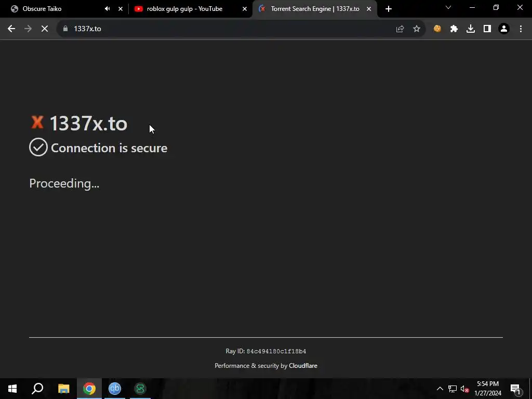Click the address bar URL 1337x.to
The image size is (532, 399).
(87, 29)
